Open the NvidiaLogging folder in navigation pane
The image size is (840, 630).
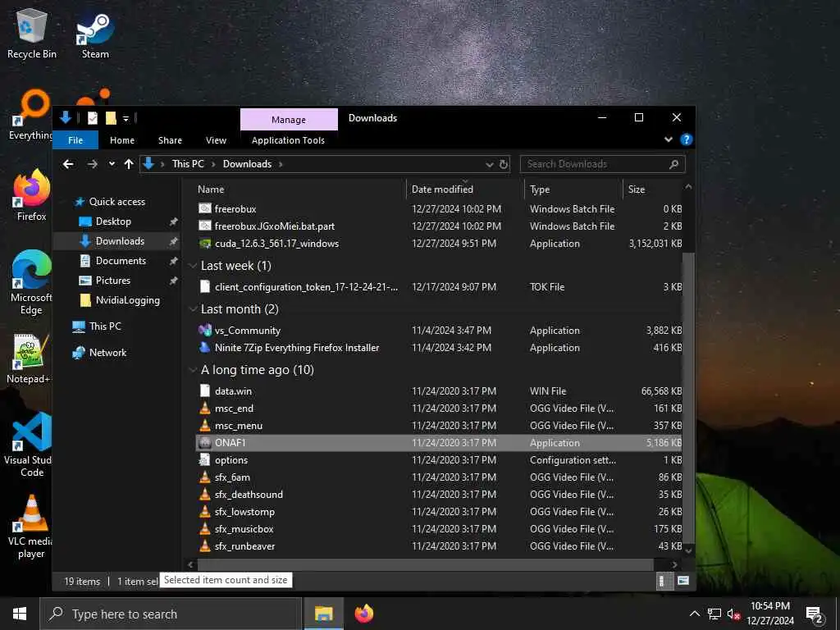pyautogui.click(x=127, y=300)
